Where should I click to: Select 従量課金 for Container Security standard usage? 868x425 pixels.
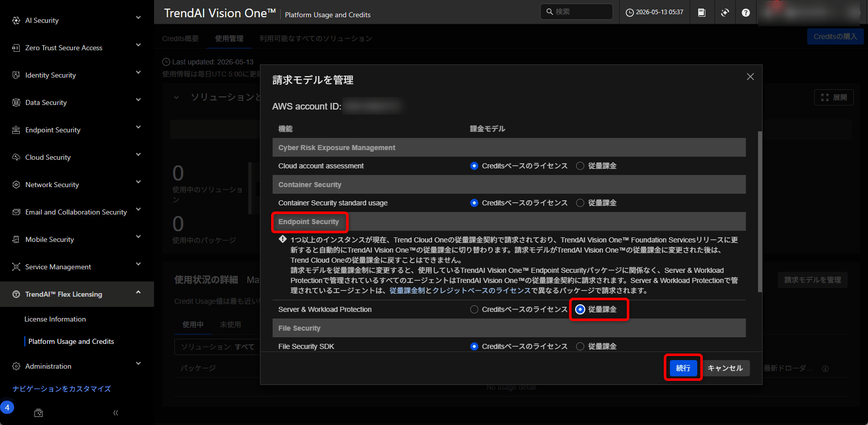[x=580, y=203]
